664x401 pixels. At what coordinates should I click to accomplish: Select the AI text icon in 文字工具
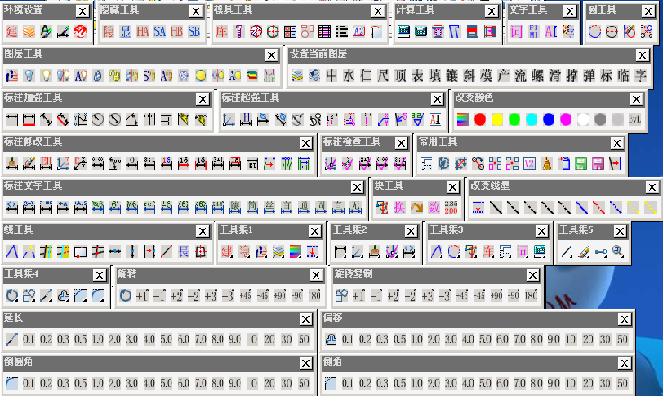(x=551, y=32)
